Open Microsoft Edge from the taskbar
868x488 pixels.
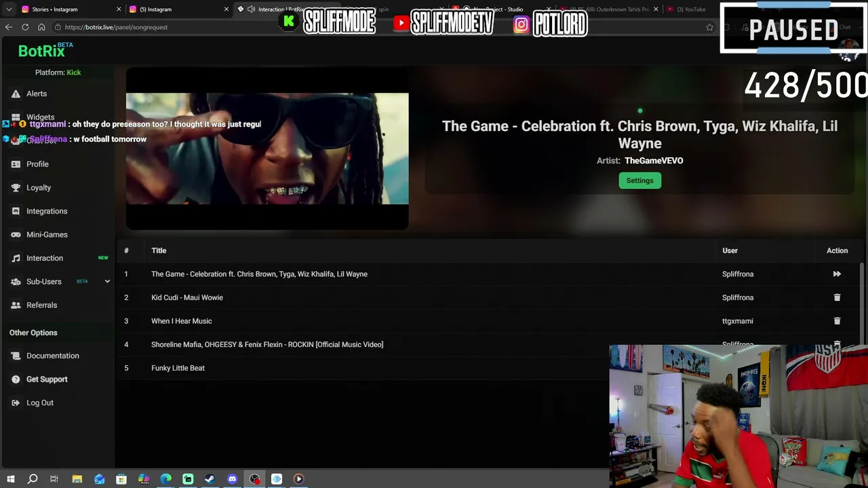point(165,479)
